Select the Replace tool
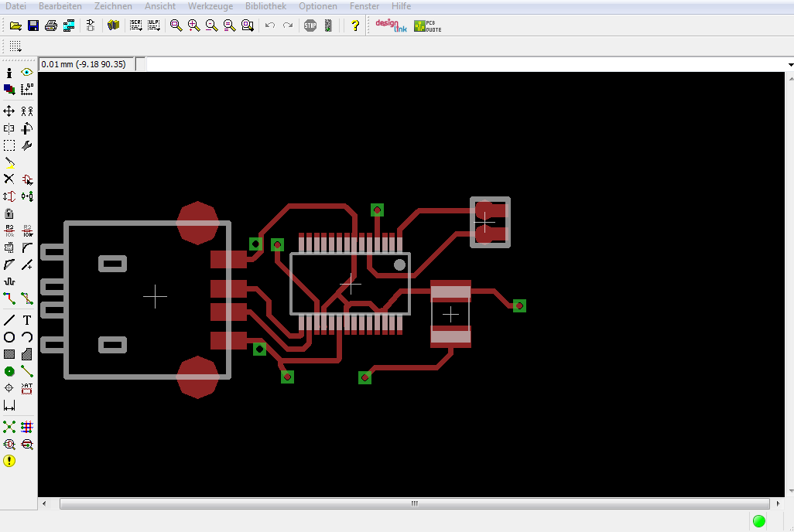Viewport: 794px width, 532px height. click(27, 196)
